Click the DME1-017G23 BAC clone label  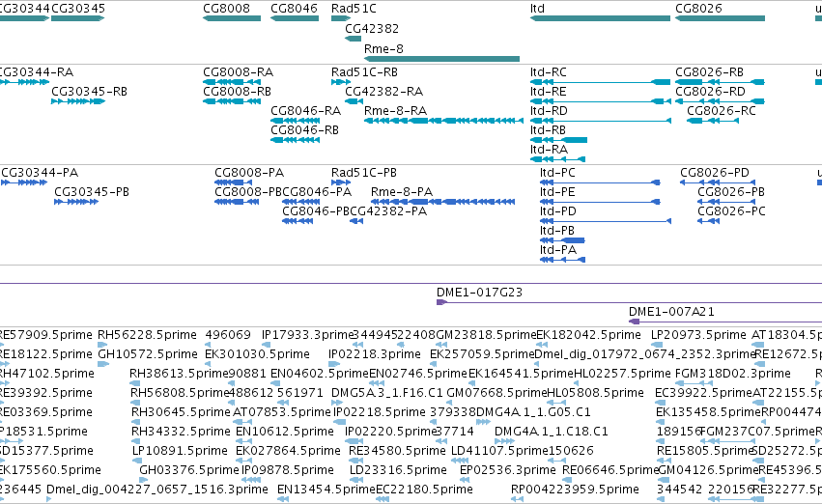coord(480,293)
